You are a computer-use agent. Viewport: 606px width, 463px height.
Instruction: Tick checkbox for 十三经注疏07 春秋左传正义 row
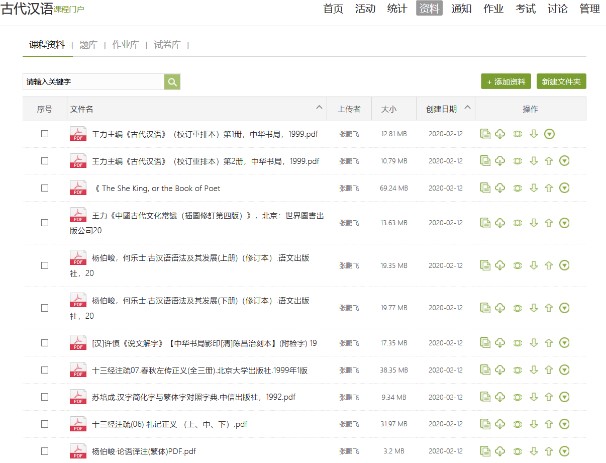44,370
